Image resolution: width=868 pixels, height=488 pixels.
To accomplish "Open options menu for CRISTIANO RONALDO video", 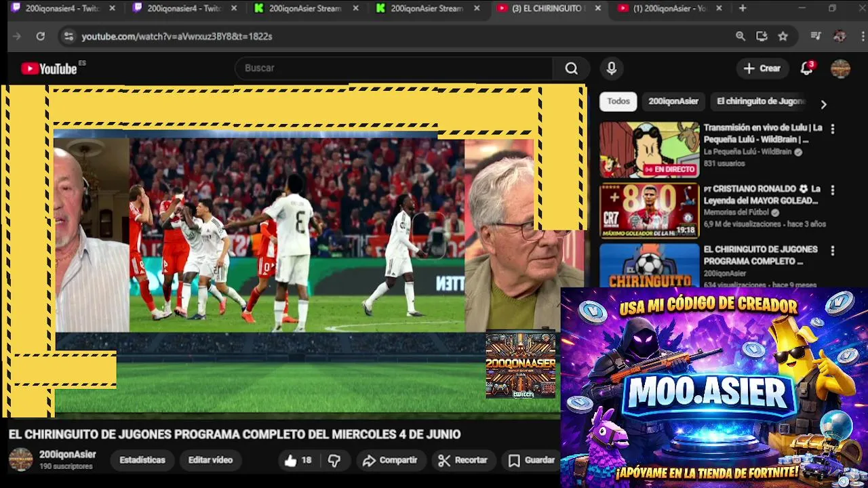I will [832, 190].
